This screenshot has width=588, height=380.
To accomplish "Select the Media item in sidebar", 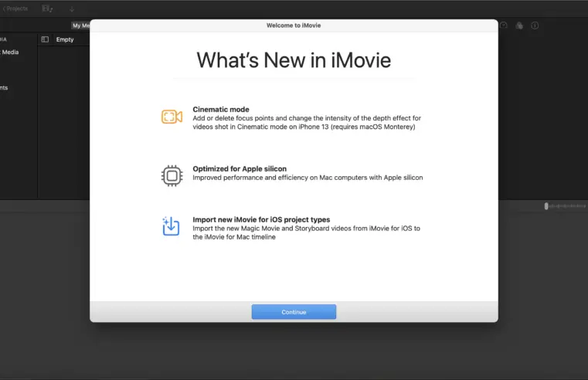I will click(10, 52).
